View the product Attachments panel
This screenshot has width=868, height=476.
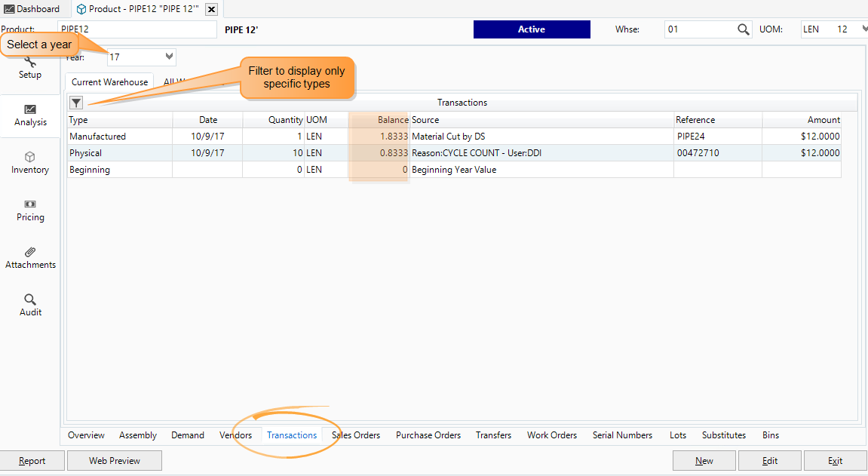pyautogui.click(x=30, y=256)
